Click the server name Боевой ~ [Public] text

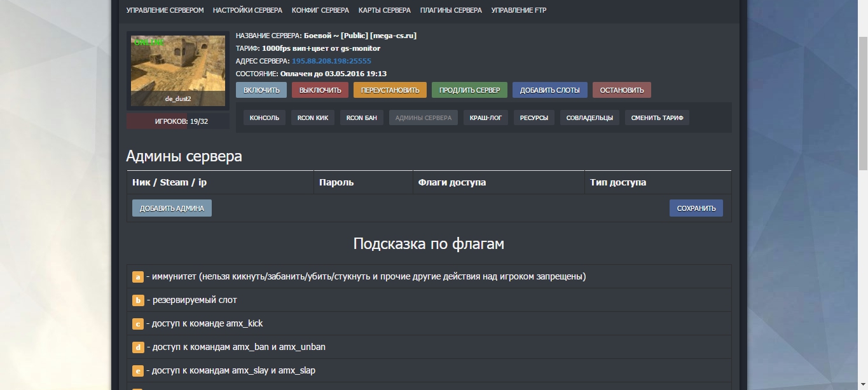pos(360,36)
